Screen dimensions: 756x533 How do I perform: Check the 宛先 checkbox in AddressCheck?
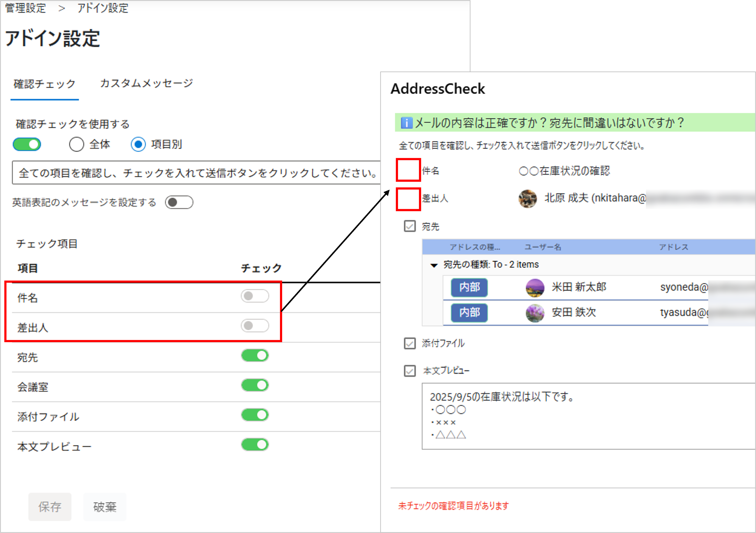(410, 226)
